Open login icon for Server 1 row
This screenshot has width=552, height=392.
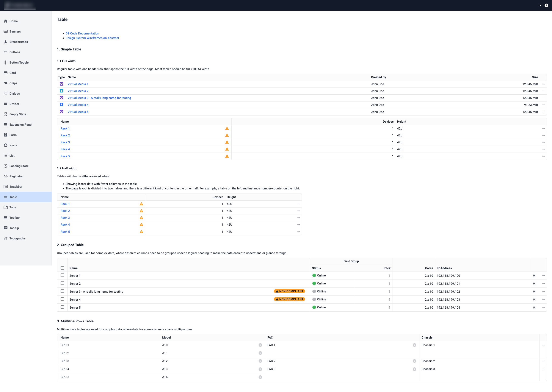(x=534, y=275)
